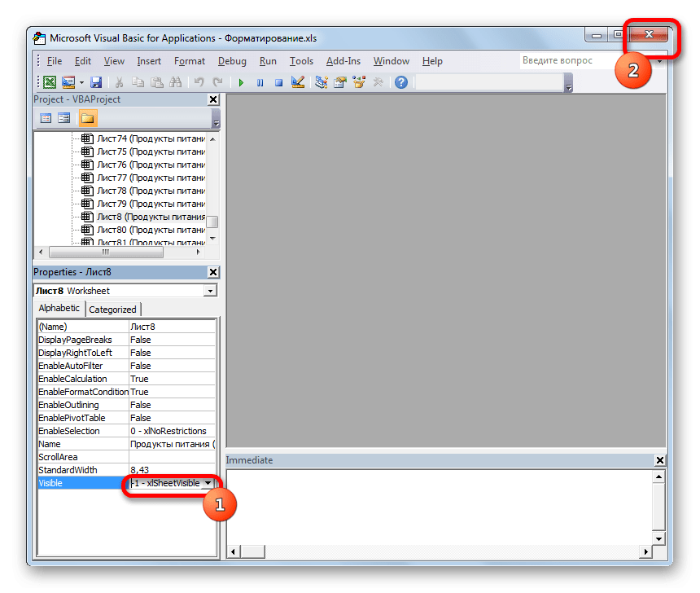The width and height of the screenshot is (700, 593).
Task: Open the Help menu
Action: [x=432, y=61]
